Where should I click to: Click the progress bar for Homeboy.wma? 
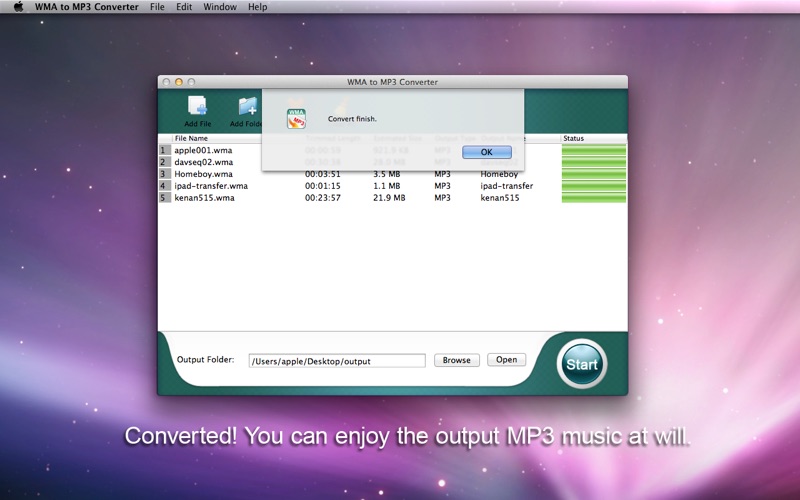pyautogui.click(x=594, y=174)
